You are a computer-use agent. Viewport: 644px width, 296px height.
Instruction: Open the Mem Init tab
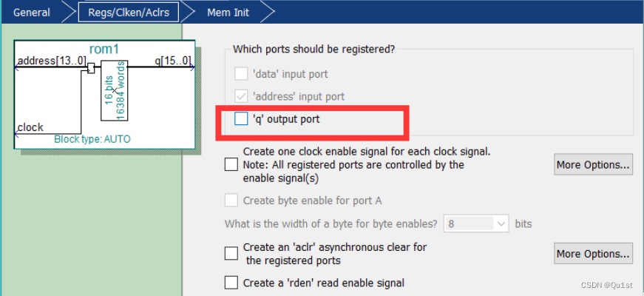[x=227, y=12]
